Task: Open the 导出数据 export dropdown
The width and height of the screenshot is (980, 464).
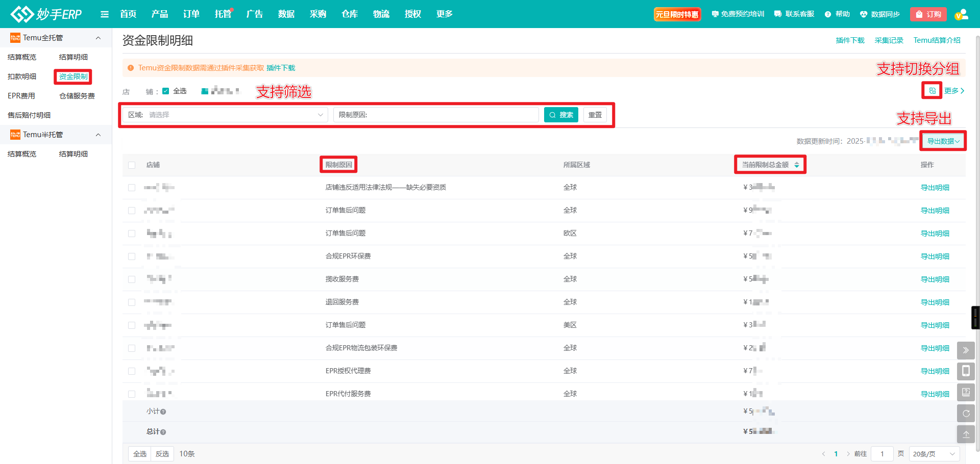Action: tap(943, 141)
